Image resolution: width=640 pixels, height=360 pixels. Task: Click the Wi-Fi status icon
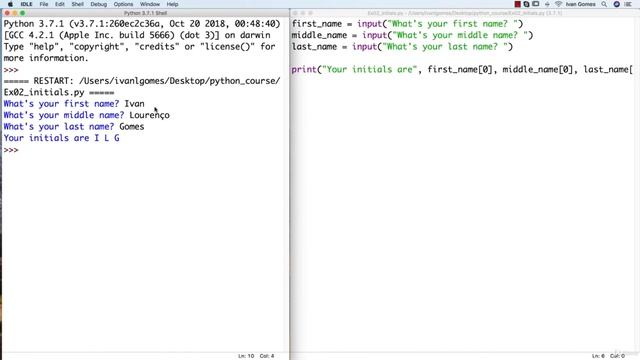[x=558, y=4]
